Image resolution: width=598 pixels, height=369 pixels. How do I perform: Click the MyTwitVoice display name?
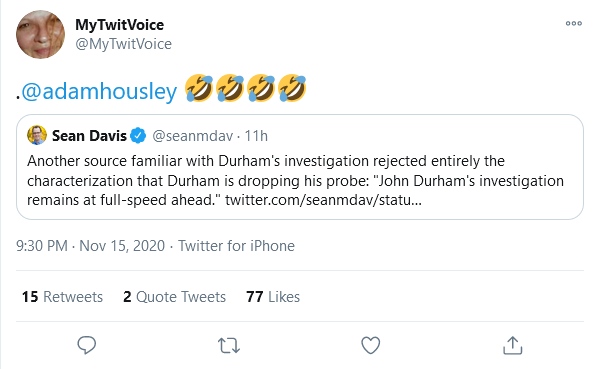click(119, 25)
